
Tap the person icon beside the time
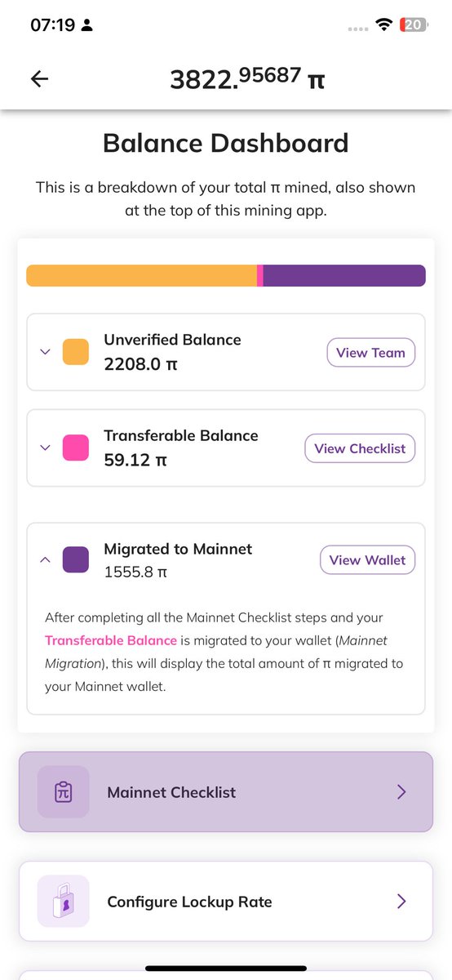click(87, 25)
